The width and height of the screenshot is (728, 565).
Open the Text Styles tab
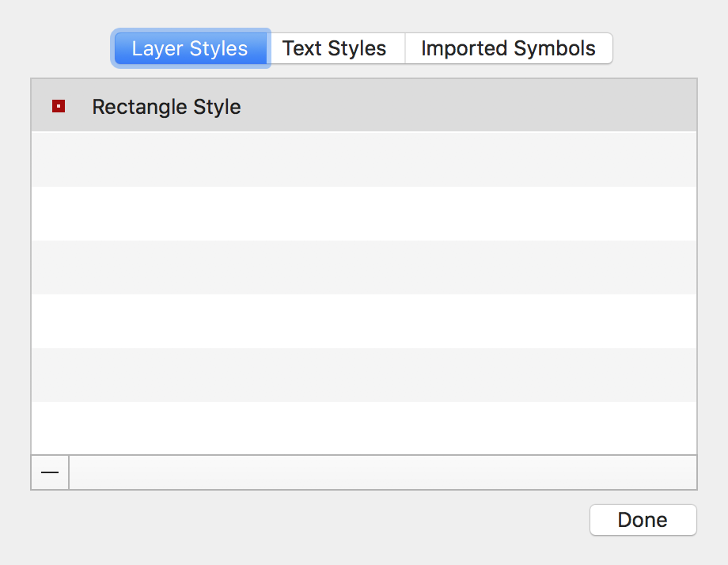tap(336, 48)
